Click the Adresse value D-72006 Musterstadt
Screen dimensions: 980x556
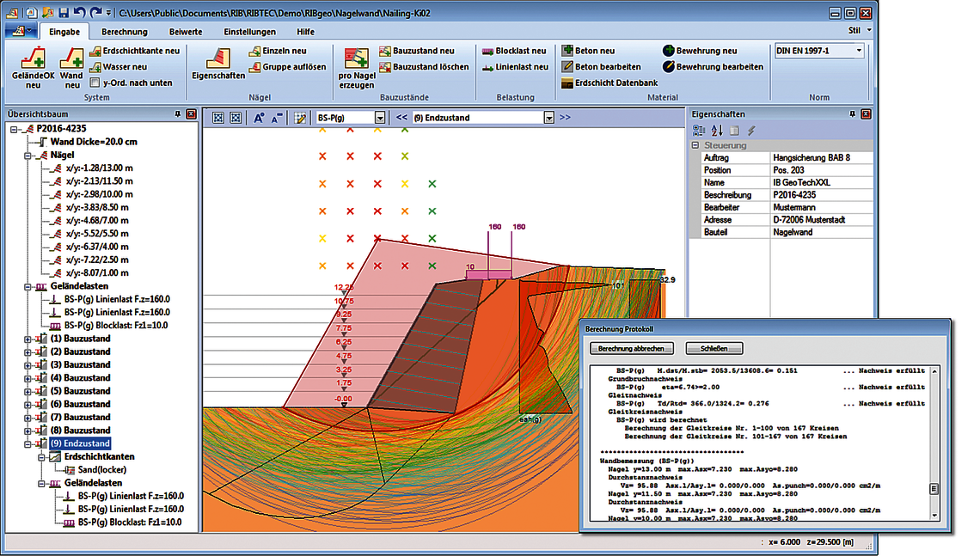pyautogui.click(x=821, y=220)
